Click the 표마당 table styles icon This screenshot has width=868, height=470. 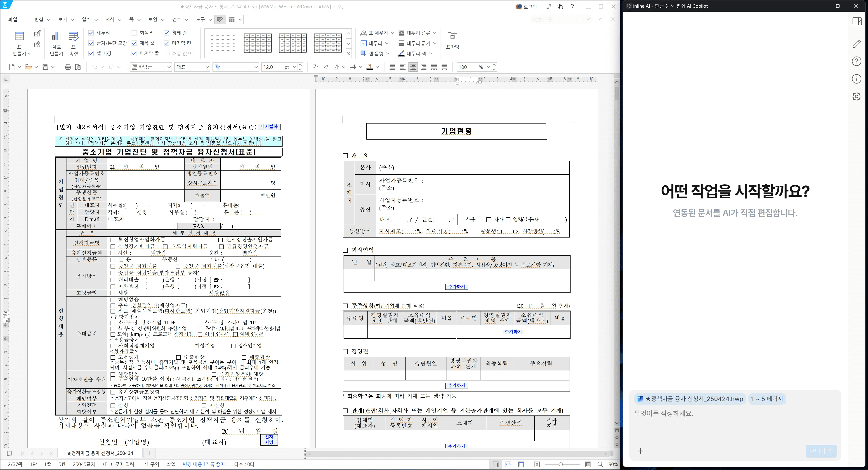coord(452,37)
